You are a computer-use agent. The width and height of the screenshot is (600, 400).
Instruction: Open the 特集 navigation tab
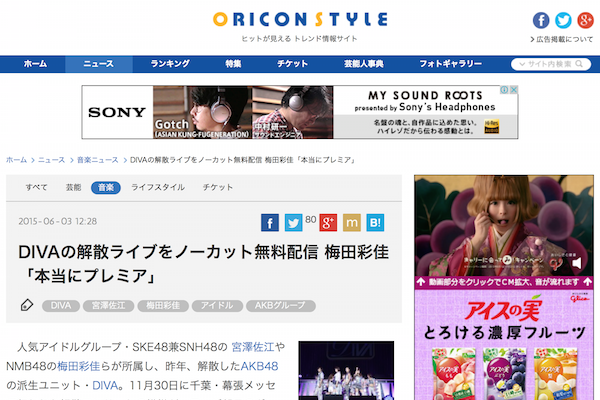coord(233,64)
